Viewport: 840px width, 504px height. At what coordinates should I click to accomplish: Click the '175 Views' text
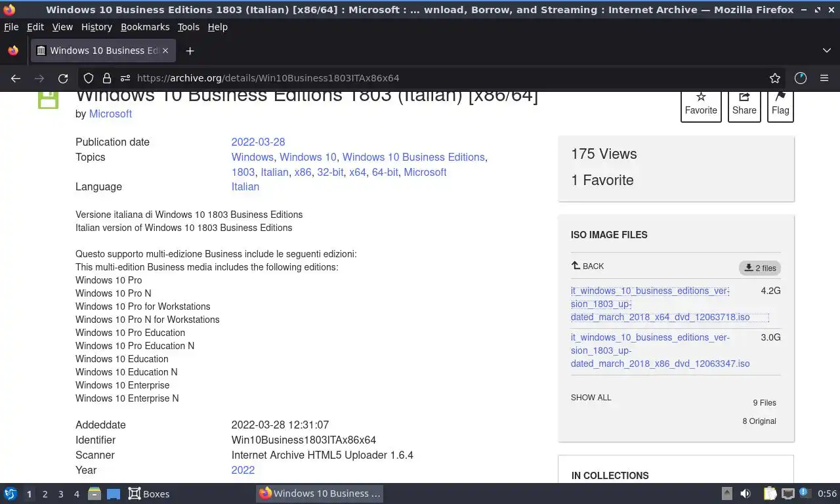click(x=604, y=154)
